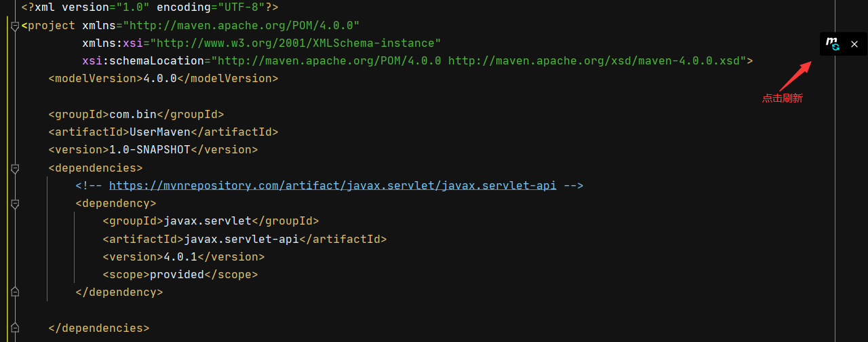
Task: Click the provided scope value
Action: point(177,274)
